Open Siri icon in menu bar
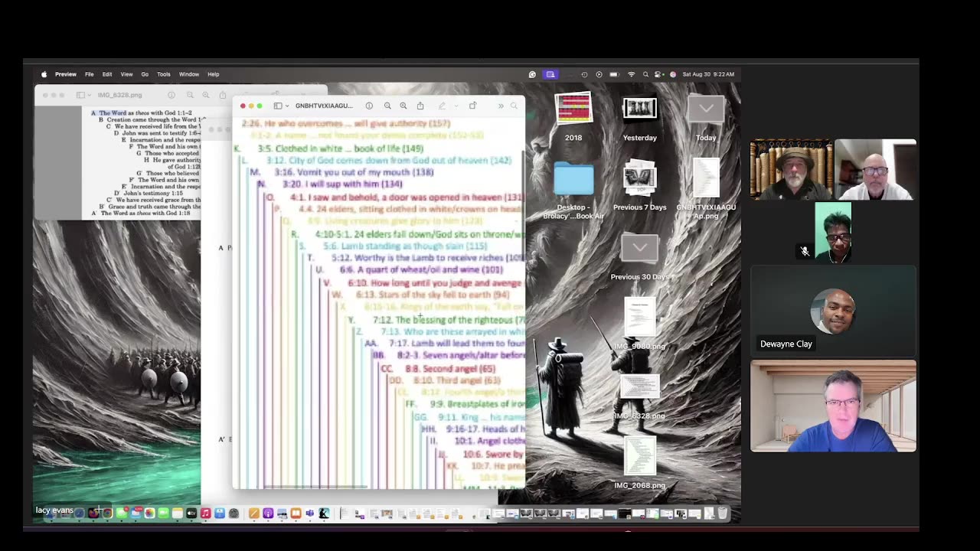Viewport: 980px width, 551px height. (673, 74)
